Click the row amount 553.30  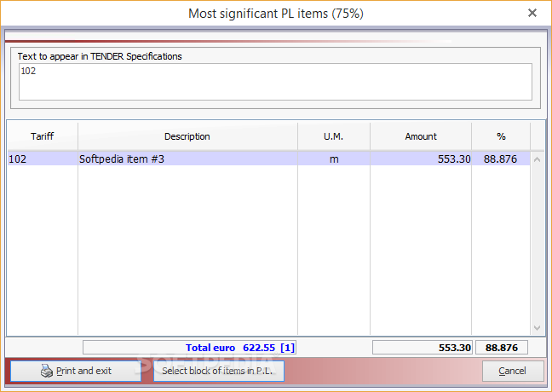click(x=421, y=159)
